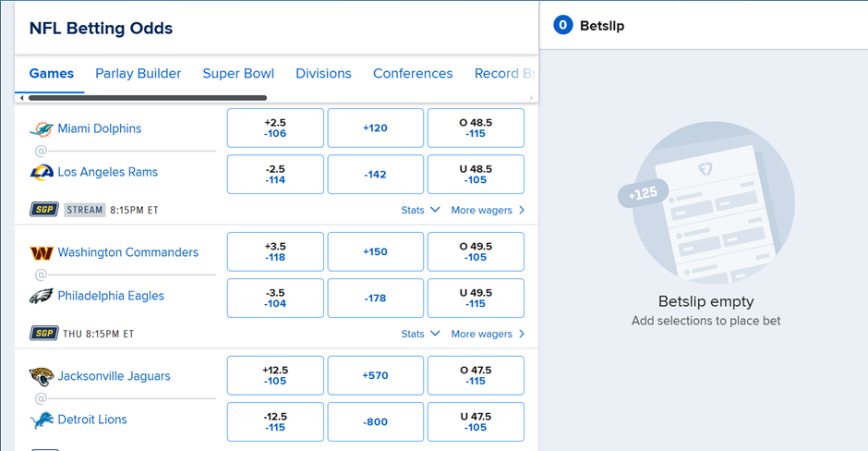
Task: Select Commanders +3.5 spread at -118
Action: [275, 251]
